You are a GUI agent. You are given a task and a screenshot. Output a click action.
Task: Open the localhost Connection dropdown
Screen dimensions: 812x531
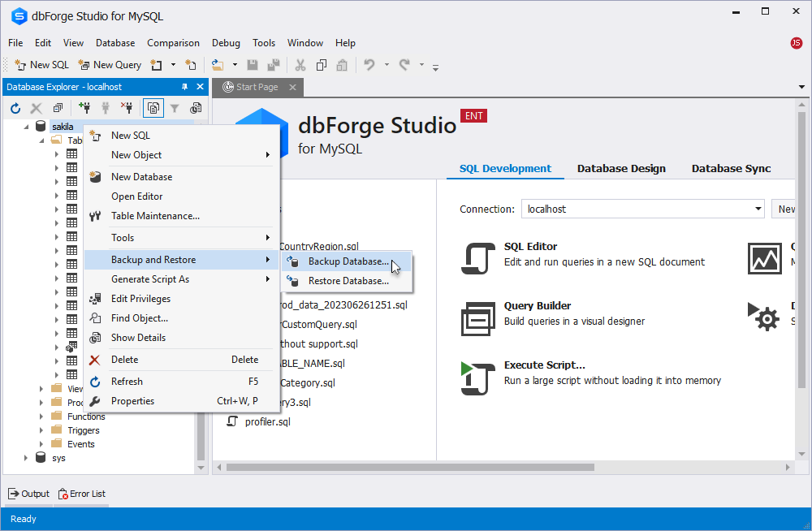click(756, 209)
